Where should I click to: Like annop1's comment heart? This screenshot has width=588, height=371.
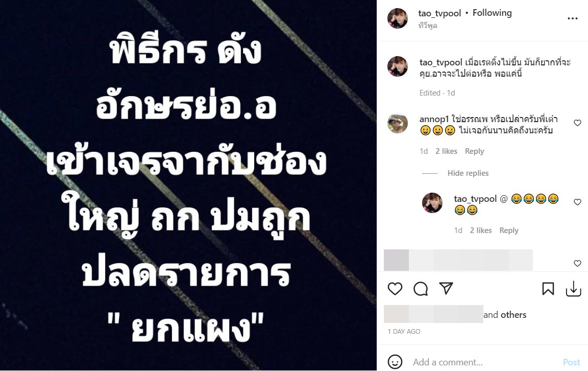[577, 123]
